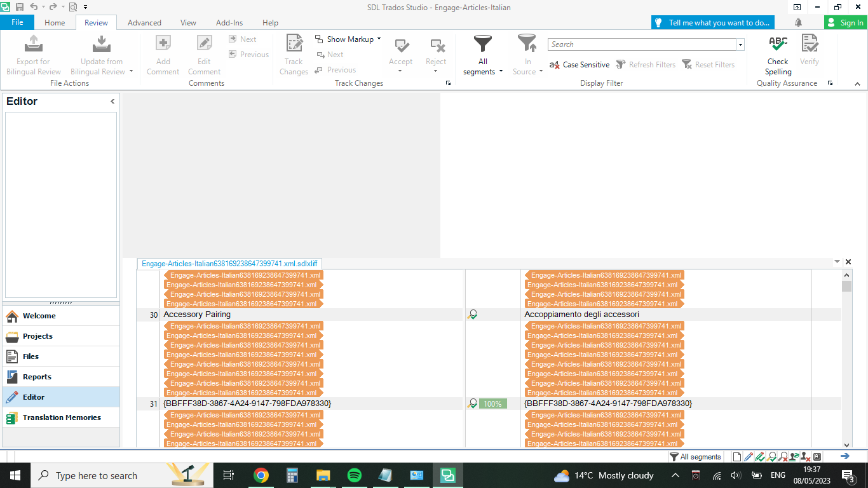Open the notifications bell icon
The image size is (868, 488).
797,22
